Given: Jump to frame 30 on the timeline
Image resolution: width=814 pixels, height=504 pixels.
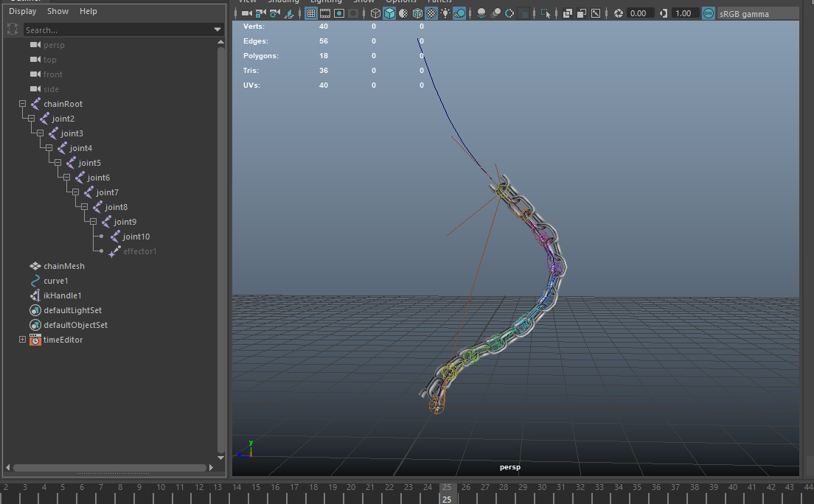Looking at the screenshot, I should 542,487.
